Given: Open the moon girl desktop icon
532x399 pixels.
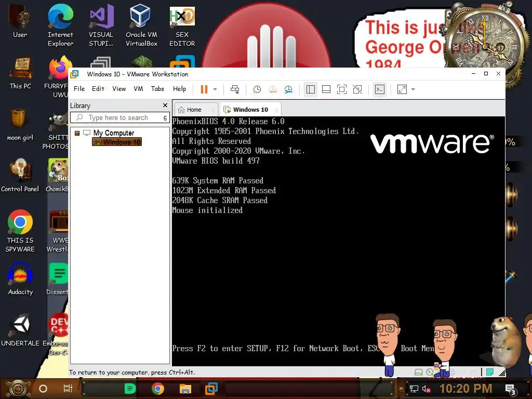Looking at the screenshot, I should click(20, 125).
